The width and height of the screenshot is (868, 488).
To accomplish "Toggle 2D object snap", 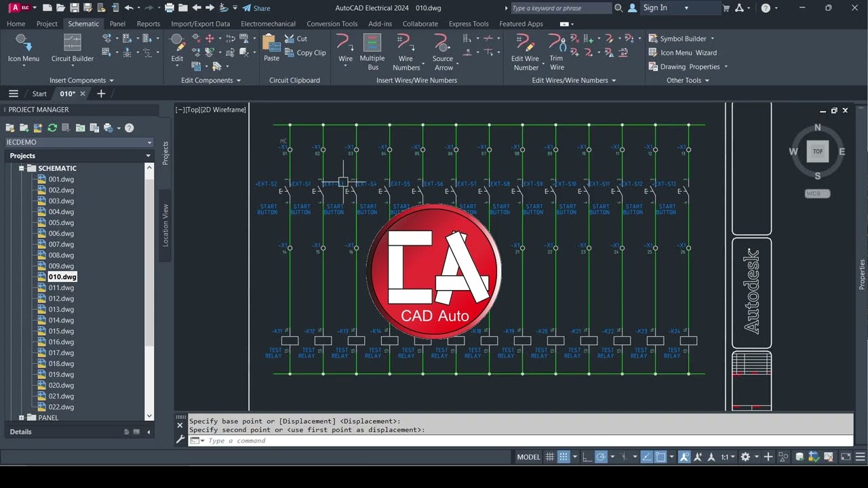I will [x=660, y=457].
